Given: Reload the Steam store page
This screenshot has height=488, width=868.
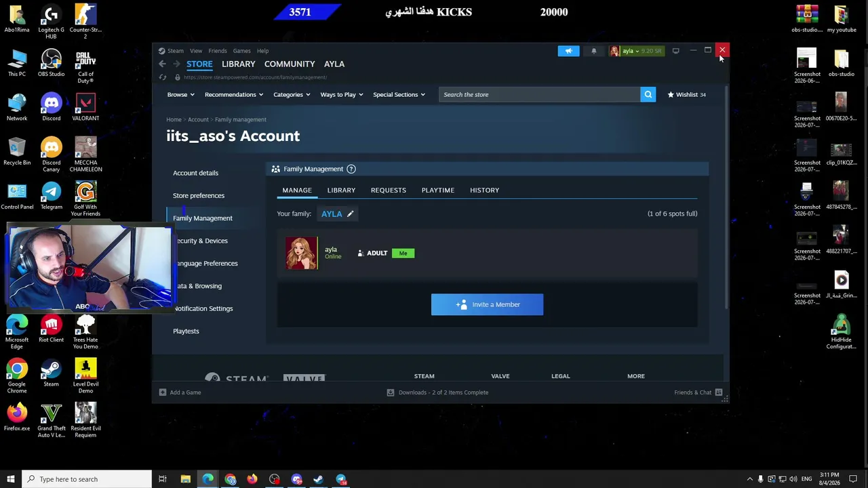Looking at the screenshot, I should [162, 77].
